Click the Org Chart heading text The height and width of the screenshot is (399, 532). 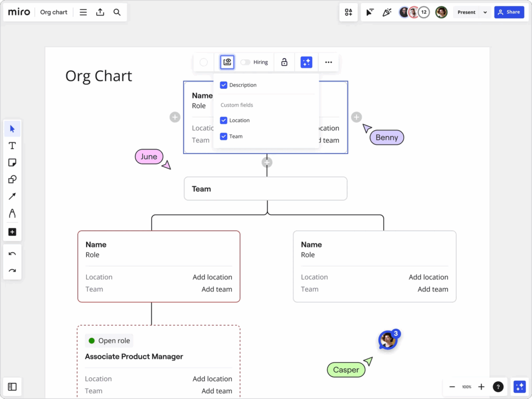coord(99,76)
